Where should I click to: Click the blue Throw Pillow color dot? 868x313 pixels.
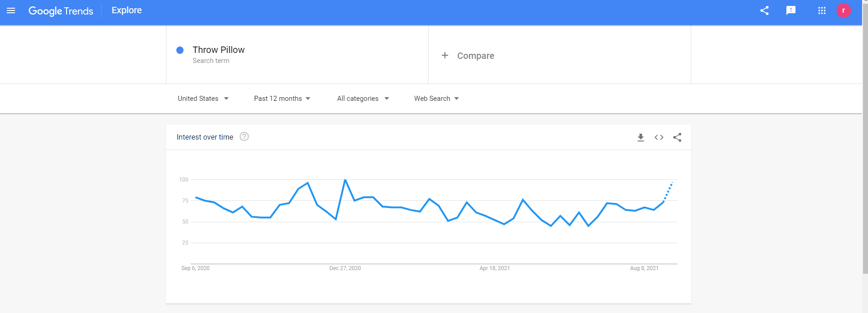pyautogui.click(x=180, y=50)
